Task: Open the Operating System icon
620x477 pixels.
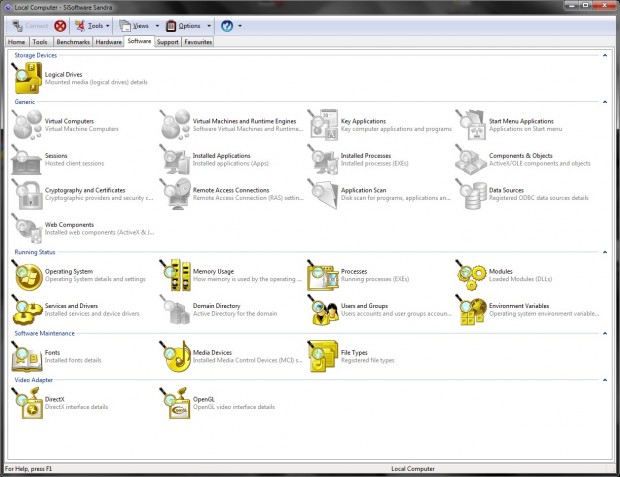Action: point(27,275)
